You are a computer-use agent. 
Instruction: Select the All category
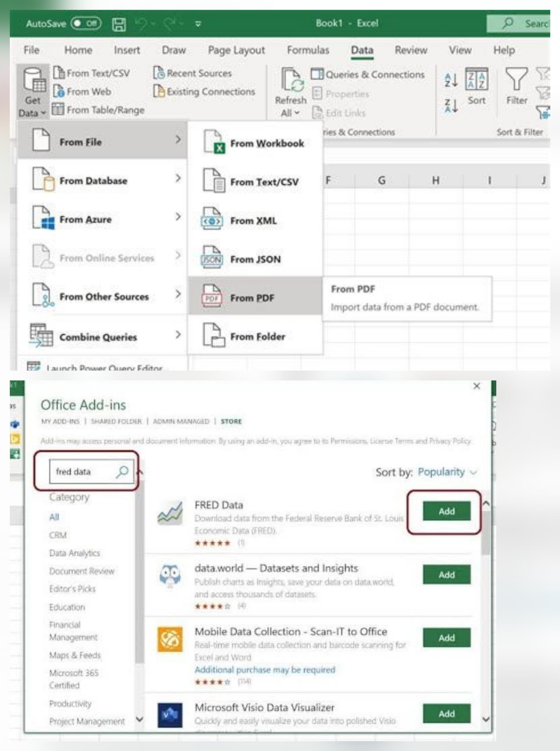tap(54, 517)
